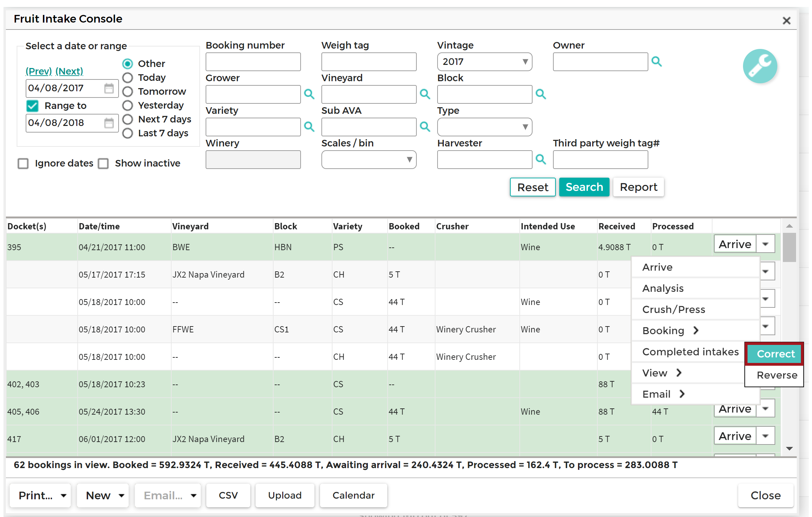Viewport: 812px width, 517px height.
Task: Click the Search button
Action: [x=584, y=187]
